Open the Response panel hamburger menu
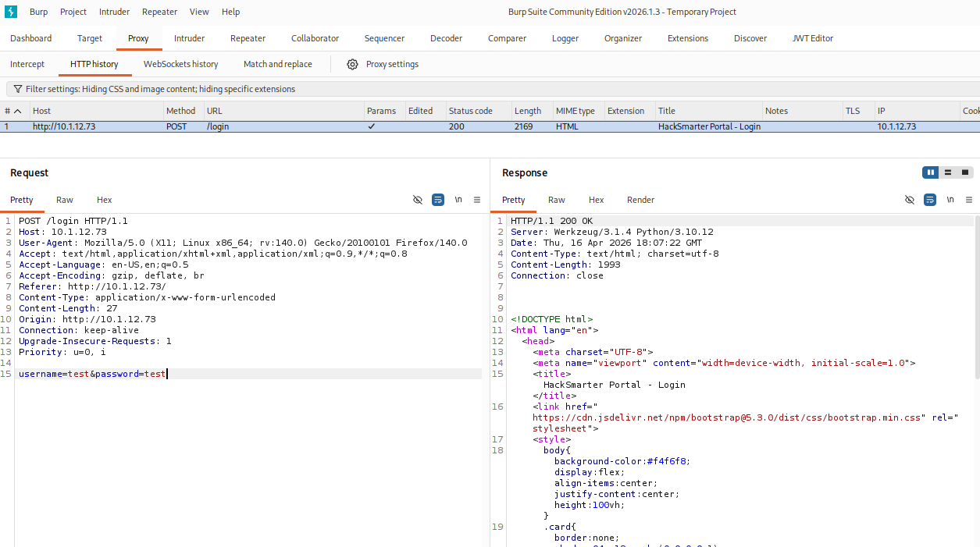The image size is (980, 547). click(969, 200)
